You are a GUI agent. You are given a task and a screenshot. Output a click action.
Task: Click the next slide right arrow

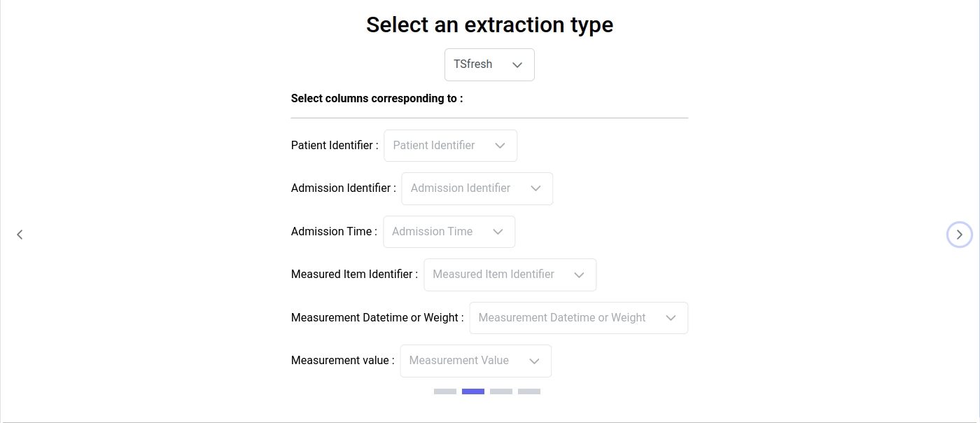click(x=959, y=235)
